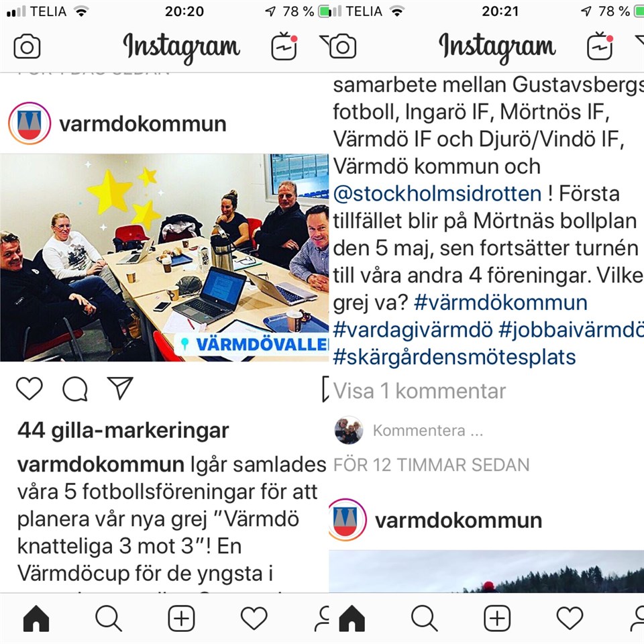
Task: Focus the Kommentera comment field
Action: coord(427,431)
